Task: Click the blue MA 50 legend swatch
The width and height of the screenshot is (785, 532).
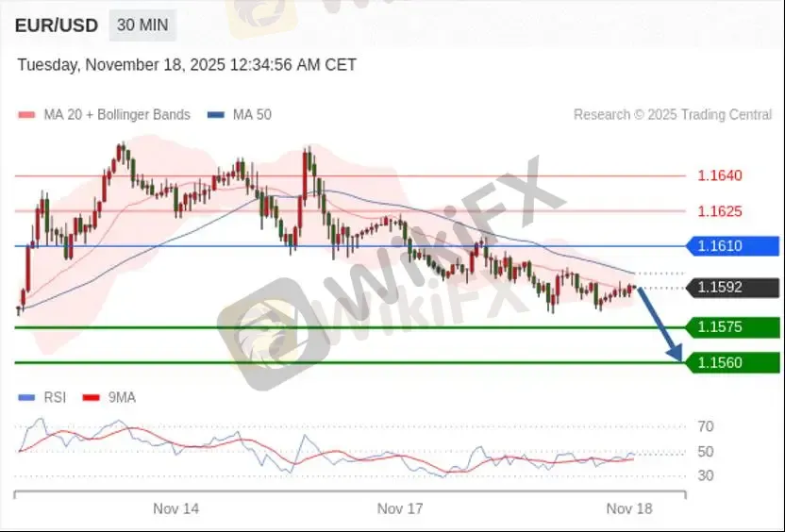Action: click(x=216, y=115)
